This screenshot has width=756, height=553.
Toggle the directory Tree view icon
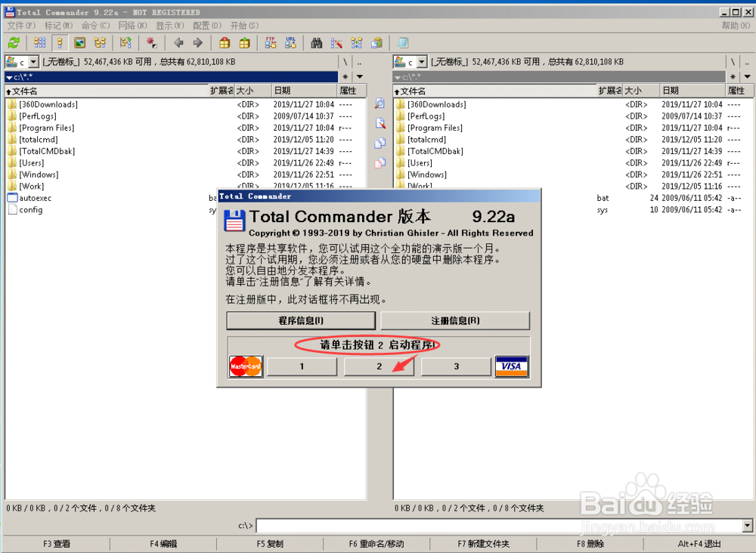tap(101, 43)
